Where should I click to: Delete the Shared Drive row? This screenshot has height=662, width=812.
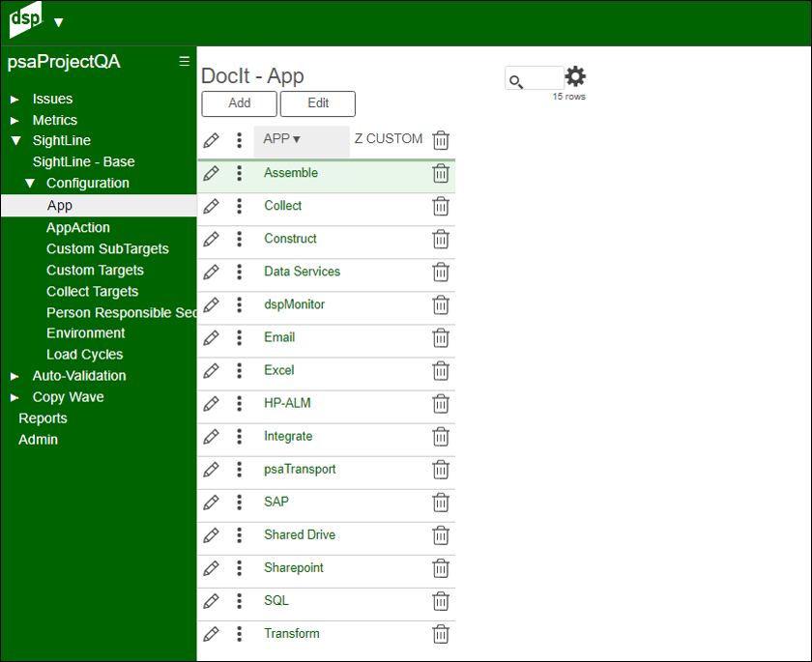coord(441,535)
